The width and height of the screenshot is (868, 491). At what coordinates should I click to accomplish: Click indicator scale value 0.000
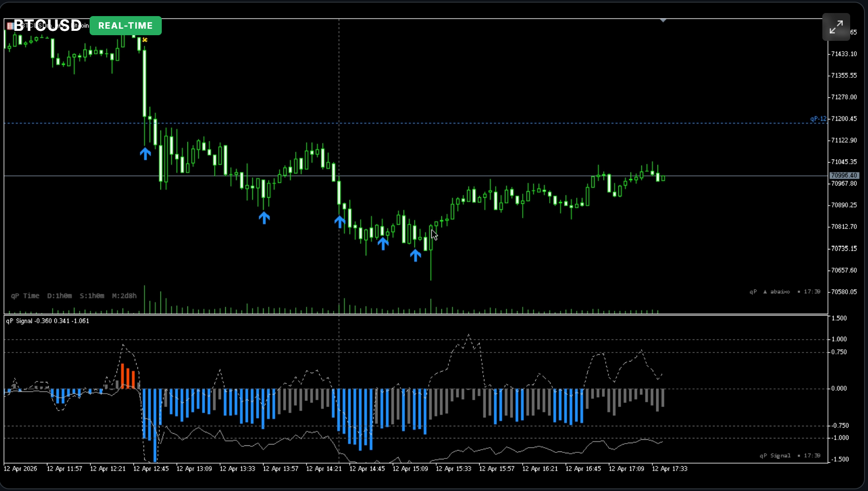click(839, 388)
